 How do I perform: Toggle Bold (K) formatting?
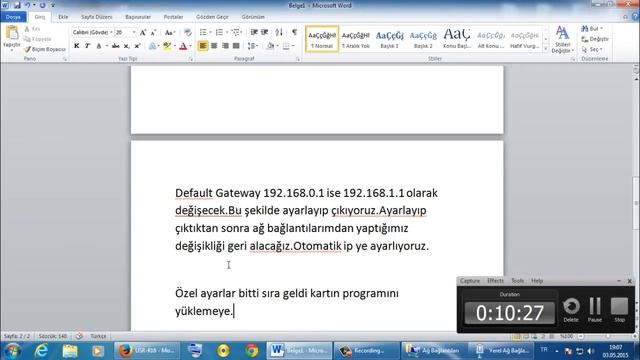76,46
